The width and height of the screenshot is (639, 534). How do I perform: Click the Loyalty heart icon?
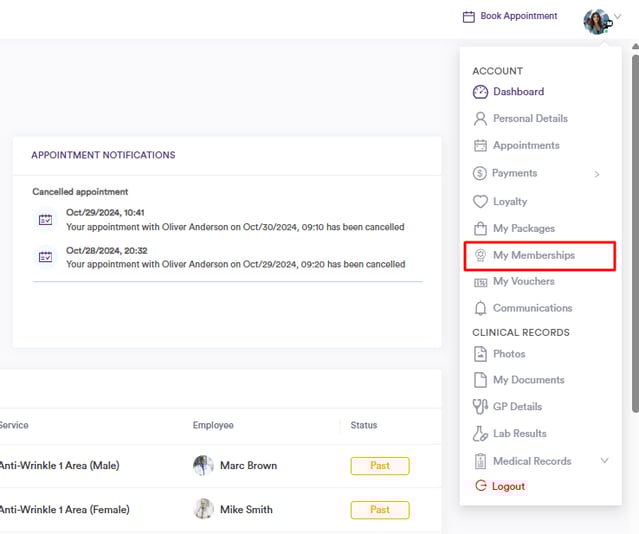[480, 202]
